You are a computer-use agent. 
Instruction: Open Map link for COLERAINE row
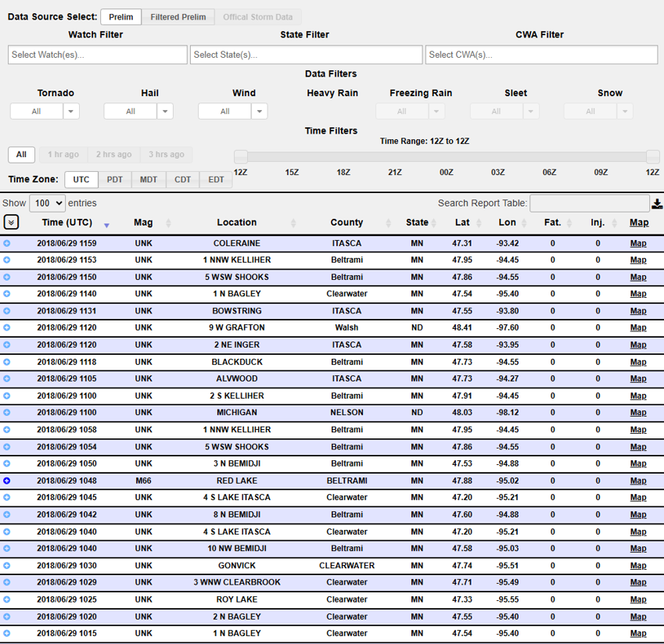tap(638, 243)
